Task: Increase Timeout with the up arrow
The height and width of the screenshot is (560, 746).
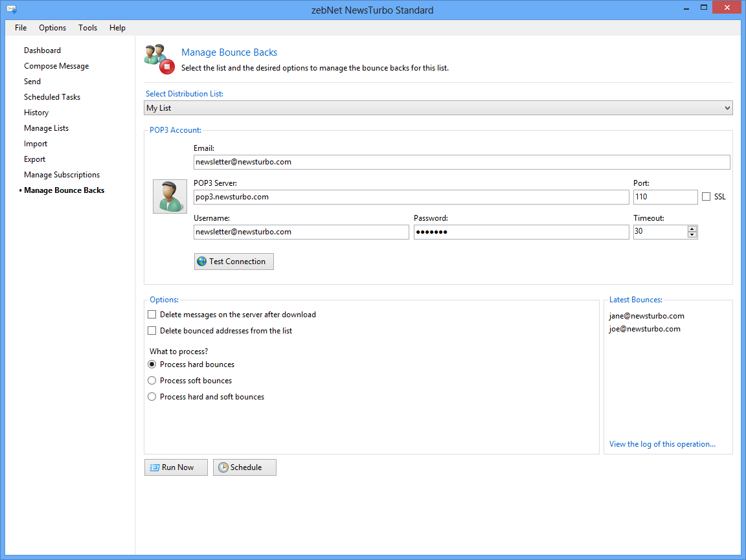Action: tap(692, 229)
